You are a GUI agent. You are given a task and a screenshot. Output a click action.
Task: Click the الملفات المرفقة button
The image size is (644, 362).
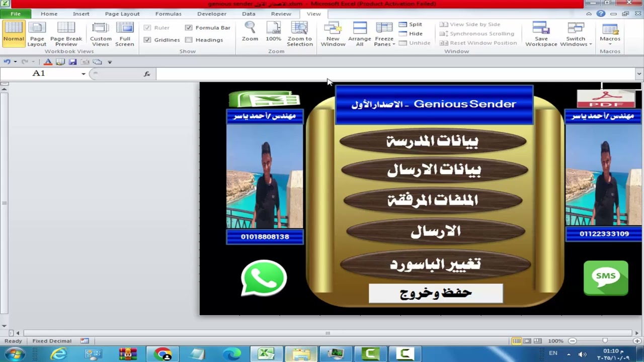click(433, 200)
